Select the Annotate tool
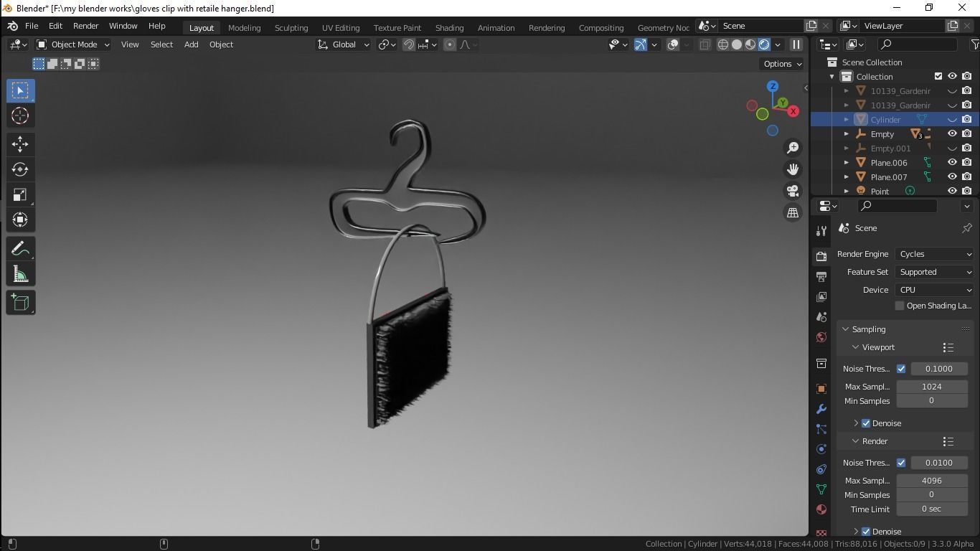Viewport: 980px width, 551px height. coord(20,249)
